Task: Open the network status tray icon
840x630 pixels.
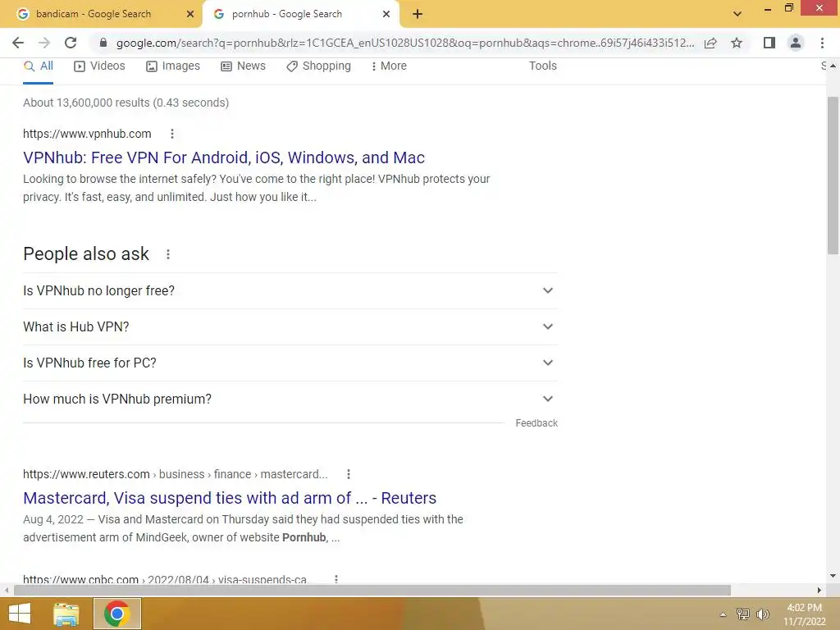Action: pos(743,614)
